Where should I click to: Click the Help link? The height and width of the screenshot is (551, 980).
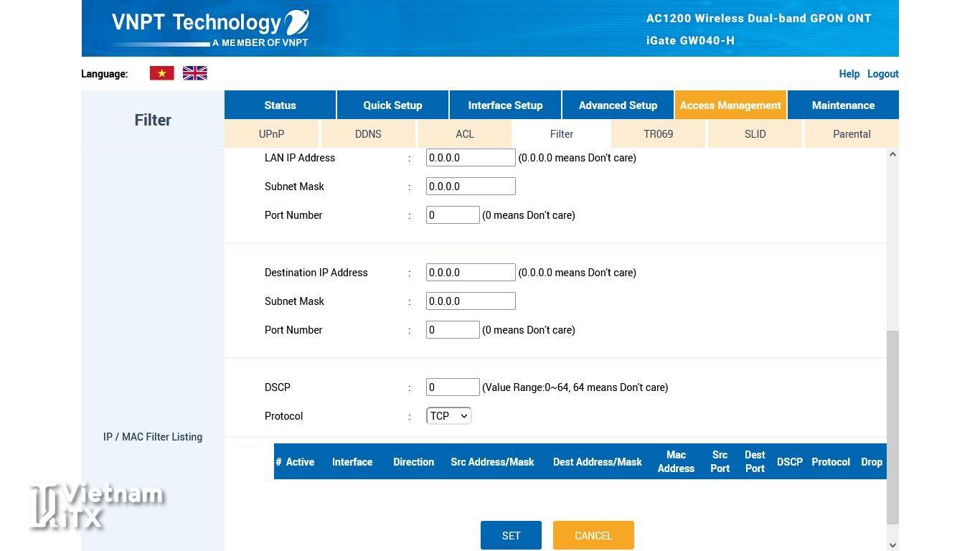click(849, 74)
